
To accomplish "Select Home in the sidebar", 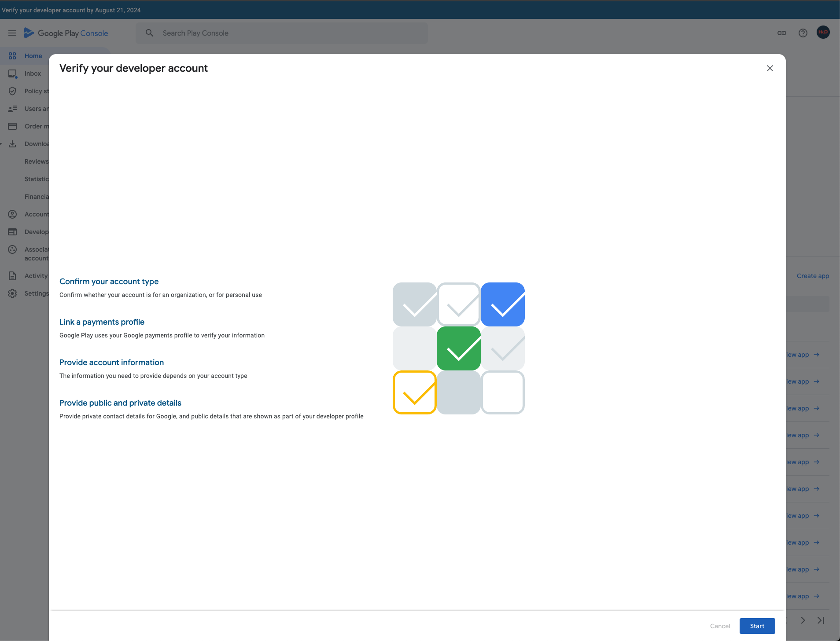I will (x=33, y=56).
